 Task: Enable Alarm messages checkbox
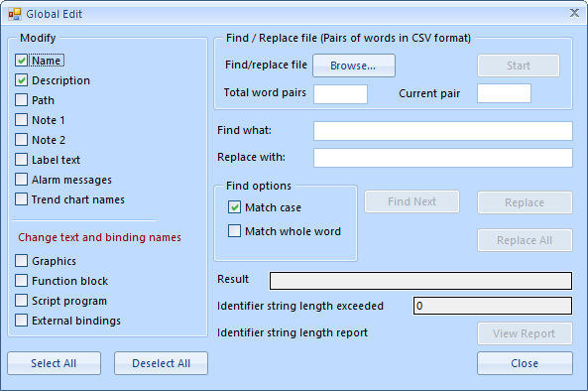coord(22,180)
